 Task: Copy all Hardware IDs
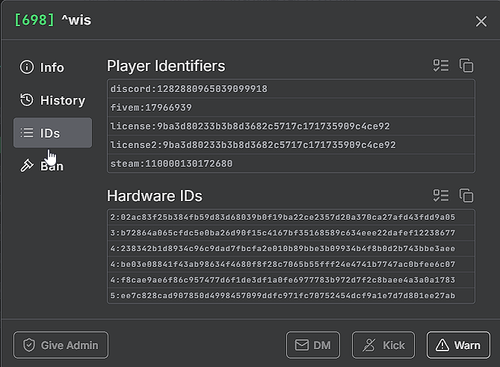coord(466,195)
